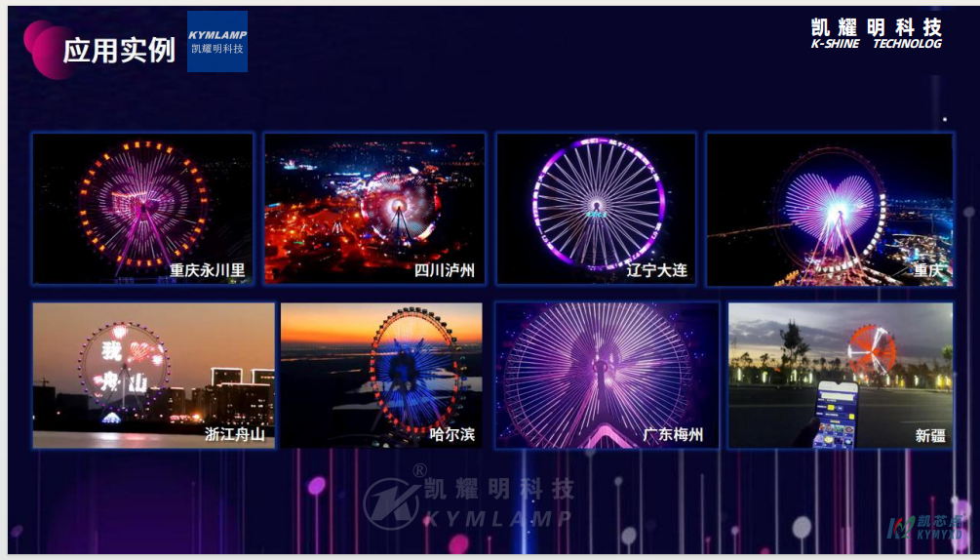980x560 pixels.
Task: Click the 四川泸州 caption text
Action: click(445, 270)
